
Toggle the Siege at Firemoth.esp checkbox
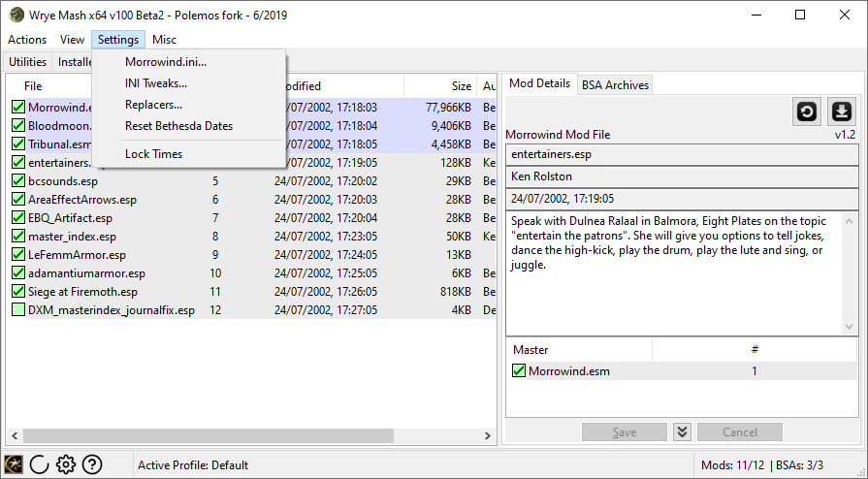tap(18, 292)
